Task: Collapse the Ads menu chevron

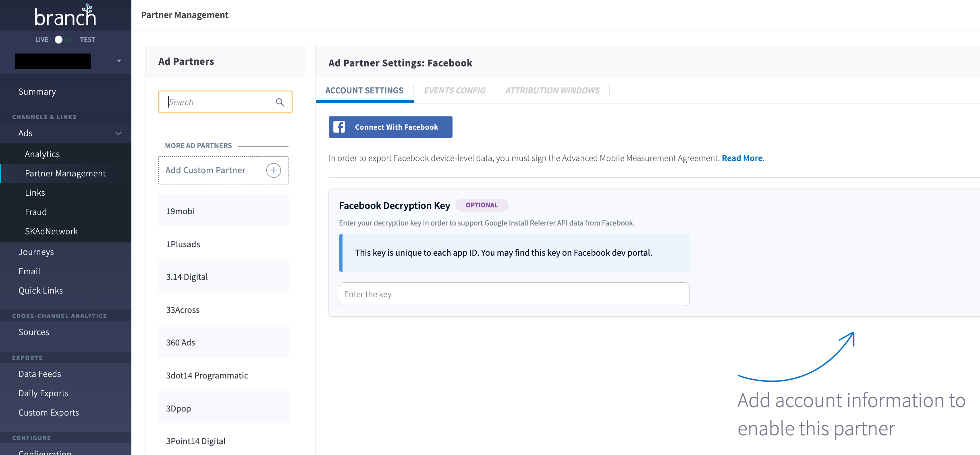Action: click(x=118, y=133)
